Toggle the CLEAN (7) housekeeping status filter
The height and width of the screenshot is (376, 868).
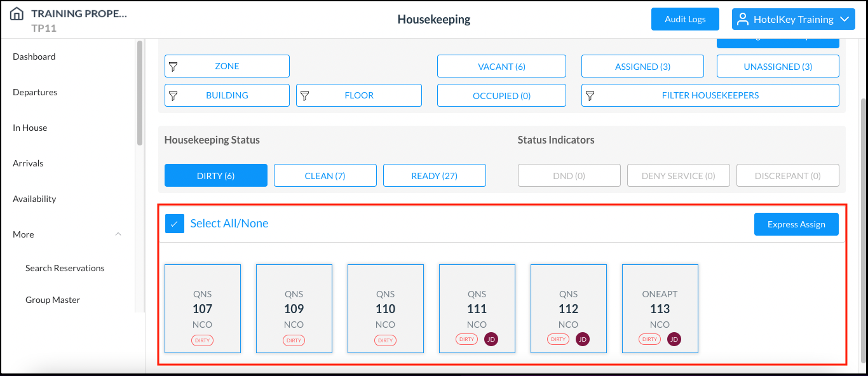point(325,175)
